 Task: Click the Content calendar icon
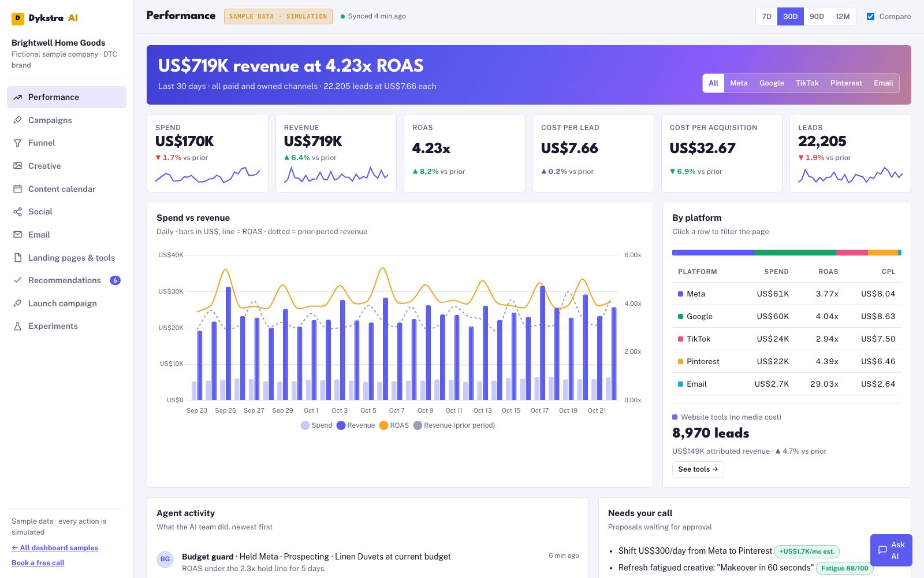click(18, 189)
